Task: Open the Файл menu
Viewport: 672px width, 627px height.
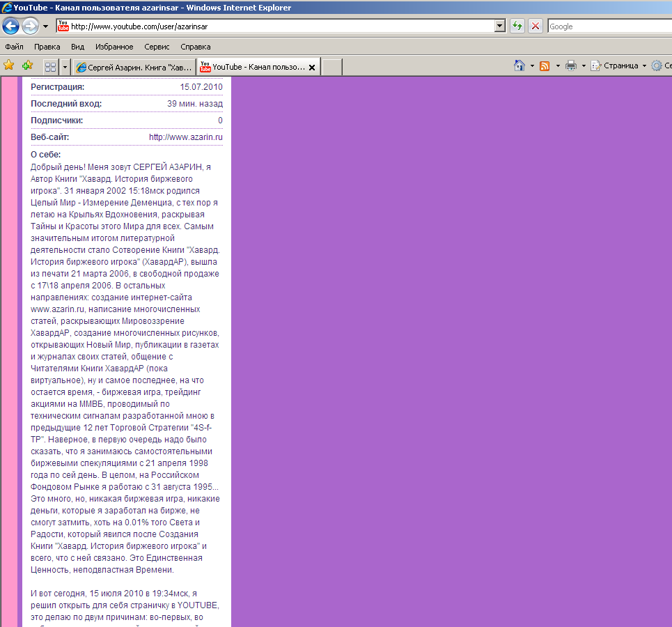Action: pyautogui.click(x=14, y=47)
